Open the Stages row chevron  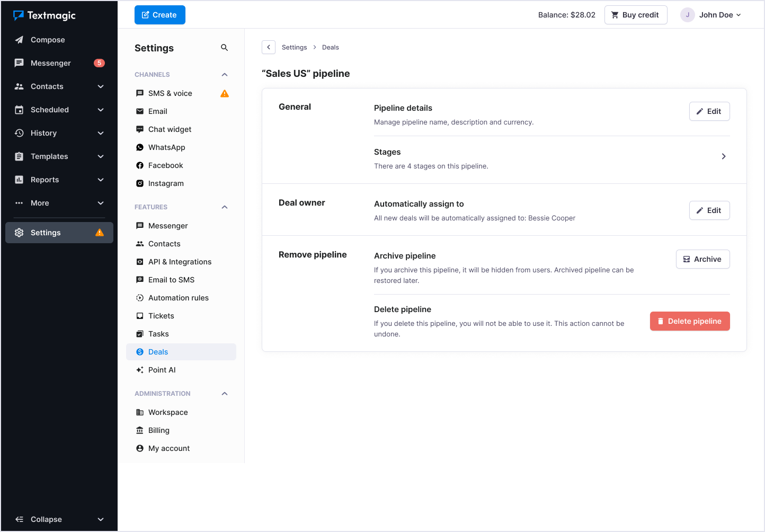[x=724, y=156]
